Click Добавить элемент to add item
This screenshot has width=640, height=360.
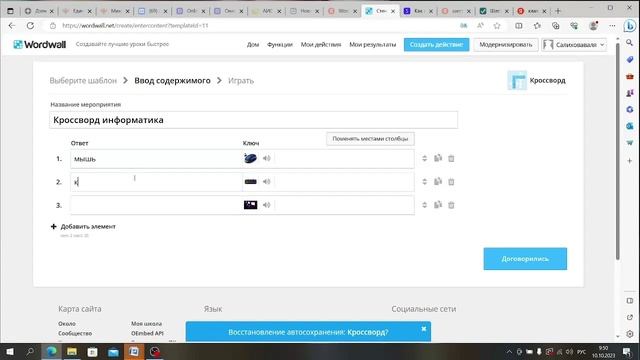[83, 227]
